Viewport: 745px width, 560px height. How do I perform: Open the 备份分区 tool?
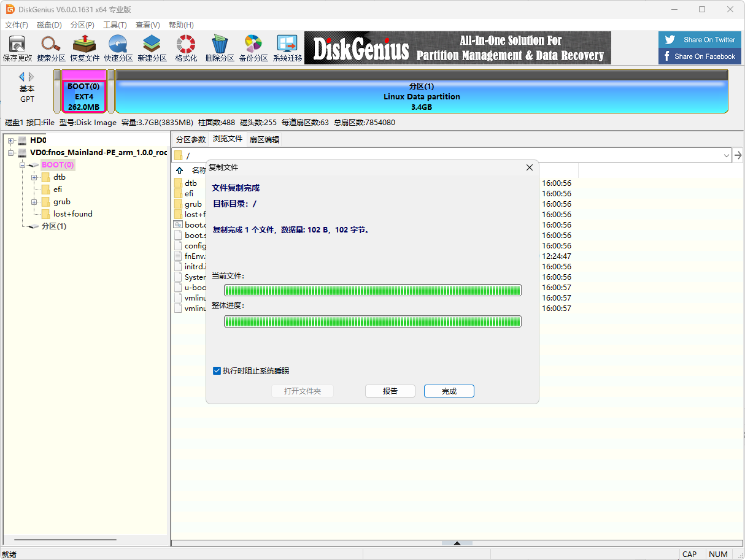coord(253,48)
